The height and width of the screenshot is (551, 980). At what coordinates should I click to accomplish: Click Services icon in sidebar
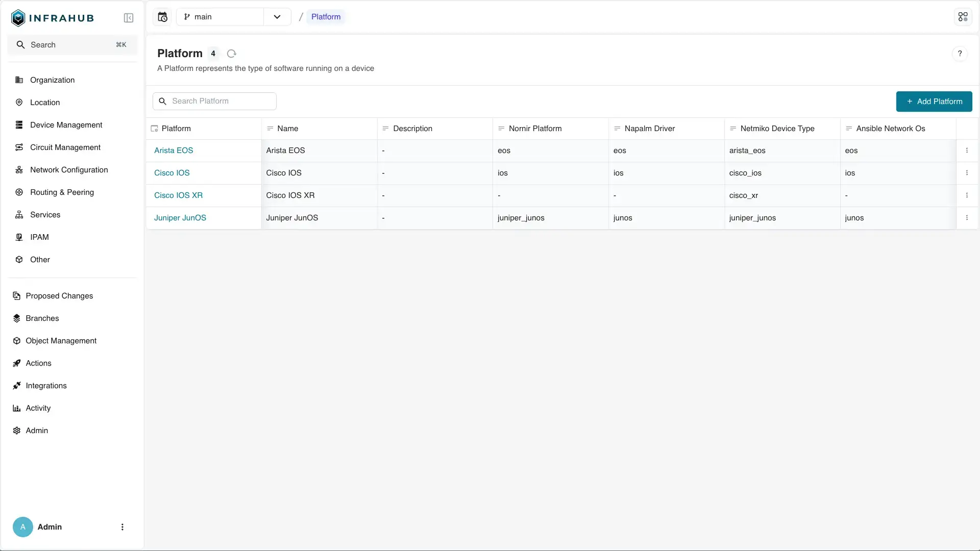pyautogui.click(x=19, y=215)
